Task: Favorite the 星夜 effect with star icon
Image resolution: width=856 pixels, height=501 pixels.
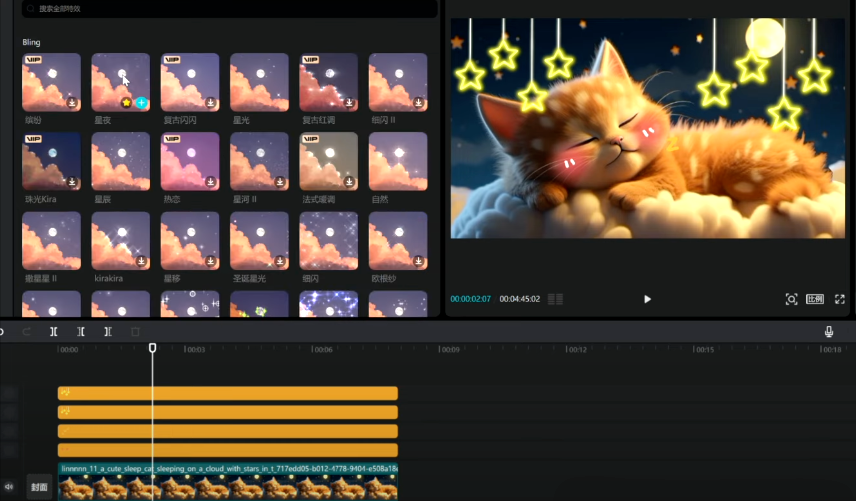Action: click(127, 103)
